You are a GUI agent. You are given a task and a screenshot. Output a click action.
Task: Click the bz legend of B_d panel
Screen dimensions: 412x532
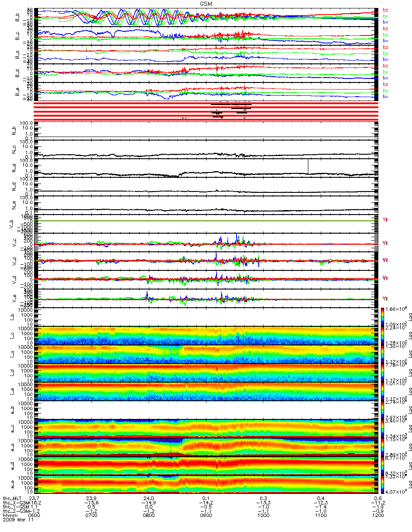[x=385, y=66]
